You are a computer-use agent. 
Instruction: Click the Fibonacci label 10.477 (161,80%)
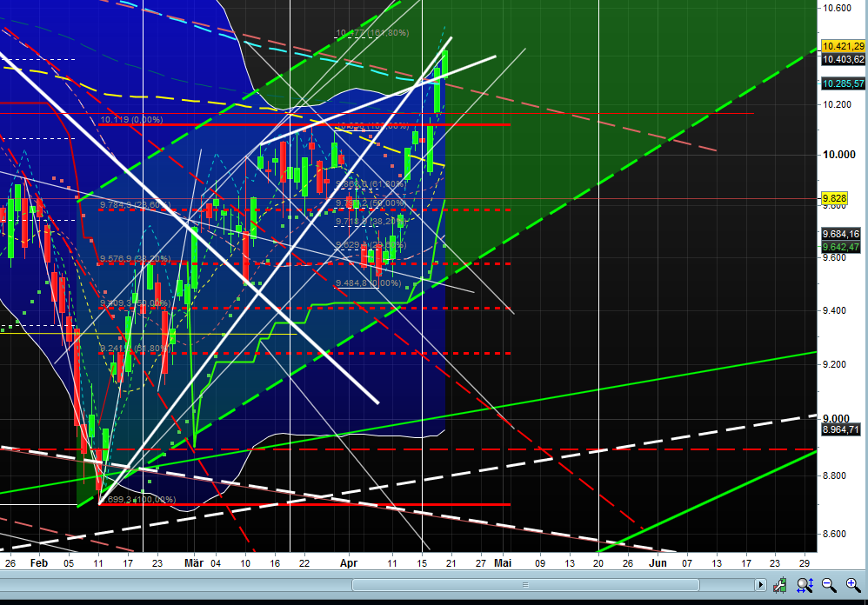pos(372,33)
